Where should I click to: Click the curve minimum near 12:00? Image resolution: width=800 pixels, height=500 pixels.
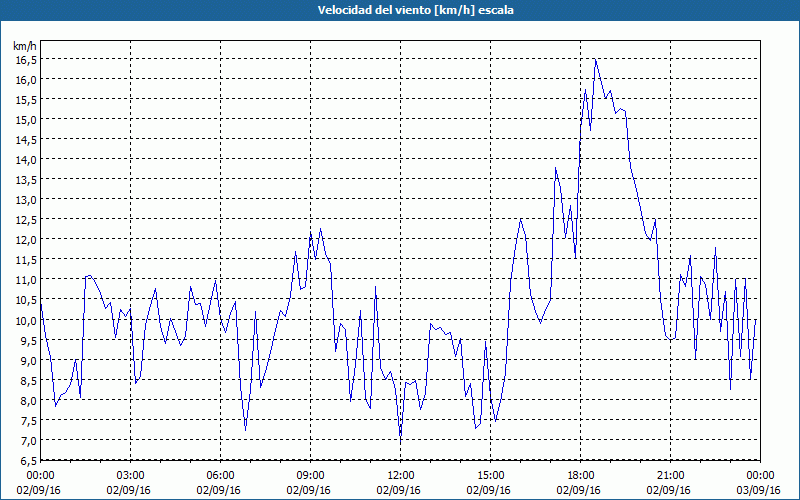click(x=401, y=436)
